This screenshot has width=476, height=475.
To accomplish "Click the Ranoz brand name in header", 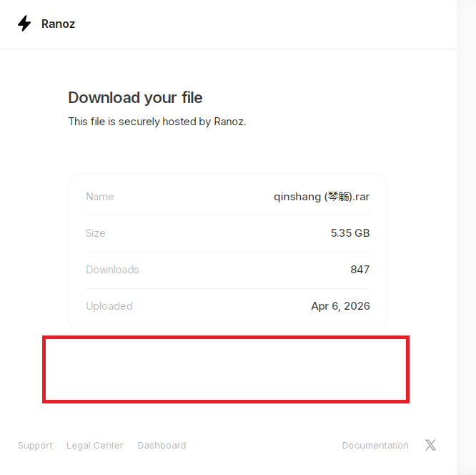I will [58, 24].
